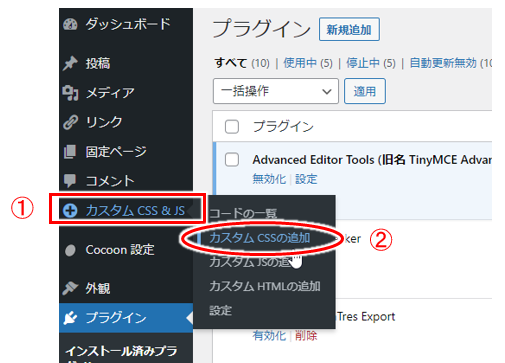Click the 新規追加 button

coord(349,29)
